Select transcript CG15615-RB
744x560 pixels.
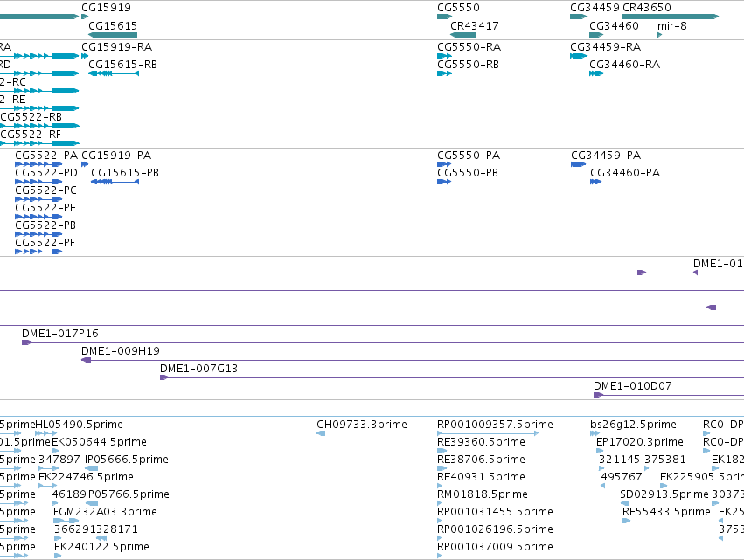123,65
